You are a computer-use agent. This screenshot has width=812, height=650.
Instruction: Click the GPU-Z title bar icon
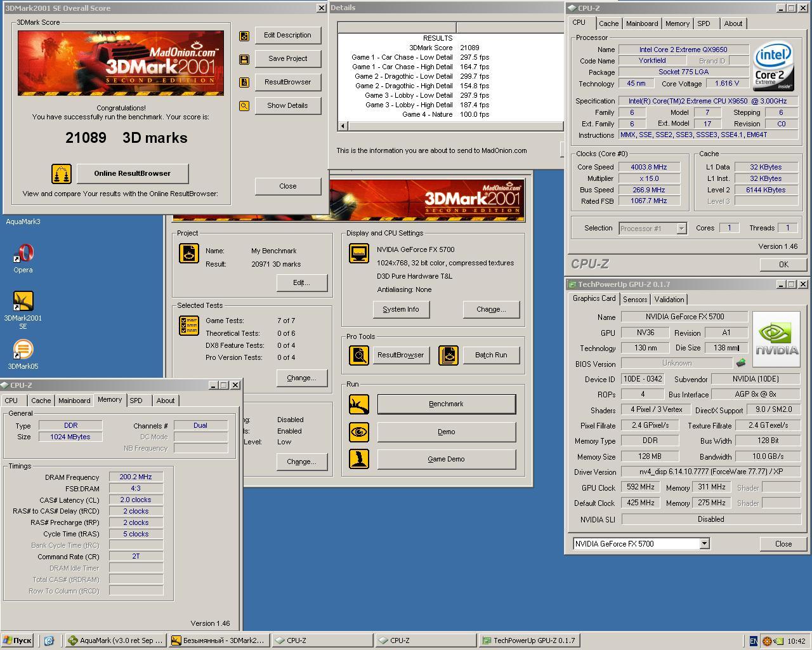[x=572, y=284]
